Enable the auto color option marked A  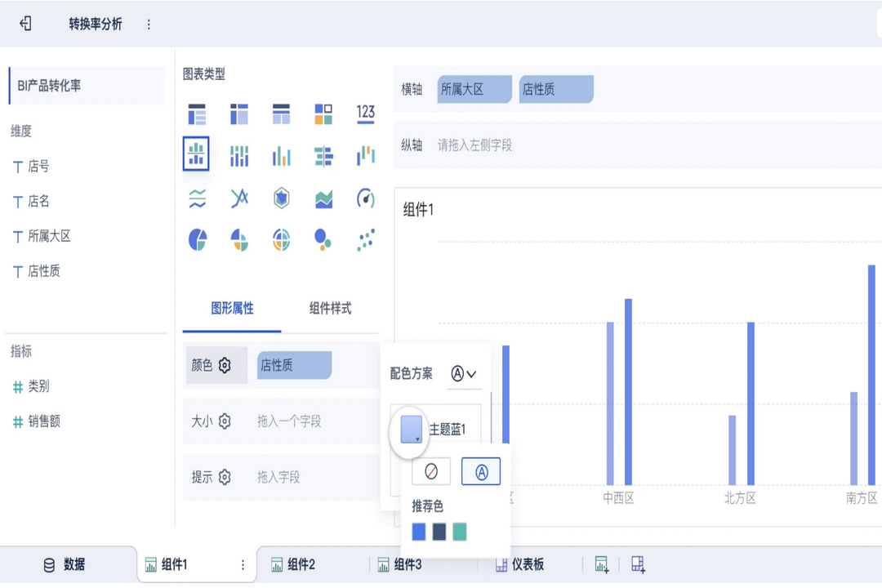481,471
